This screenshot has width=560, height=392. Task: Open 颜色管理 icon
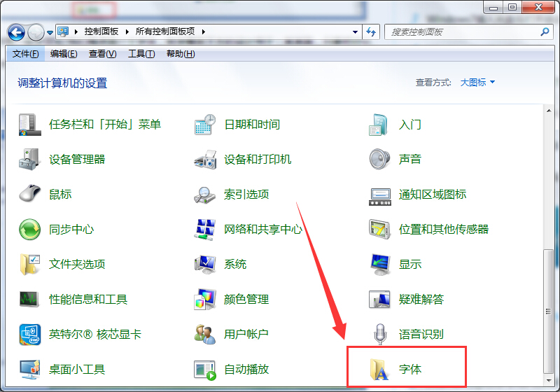(204, 299)
